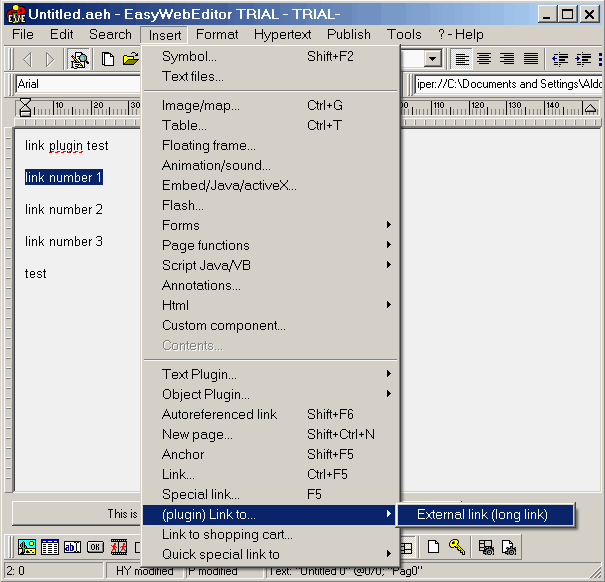Toggle align left formatting
Viewport: 605px width, 582px height.
(462, 59)
